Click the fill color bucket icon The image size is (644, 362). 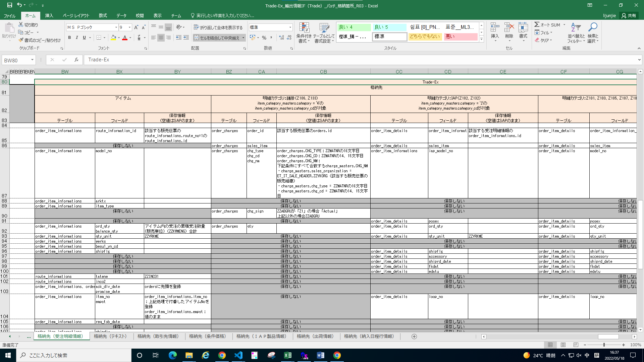click(x=113, y=38)
